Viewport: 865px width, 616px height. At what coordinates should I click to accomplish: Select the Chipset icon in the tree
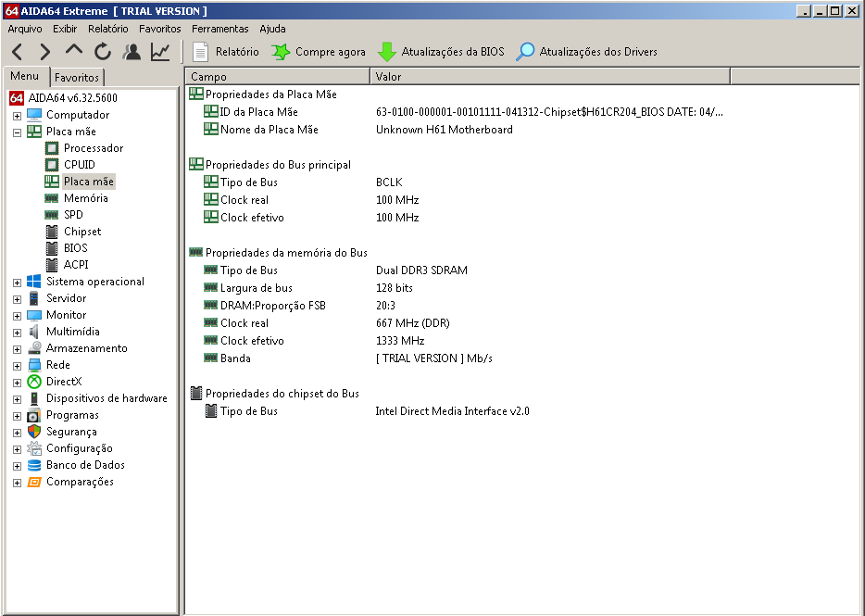[51, 232]
